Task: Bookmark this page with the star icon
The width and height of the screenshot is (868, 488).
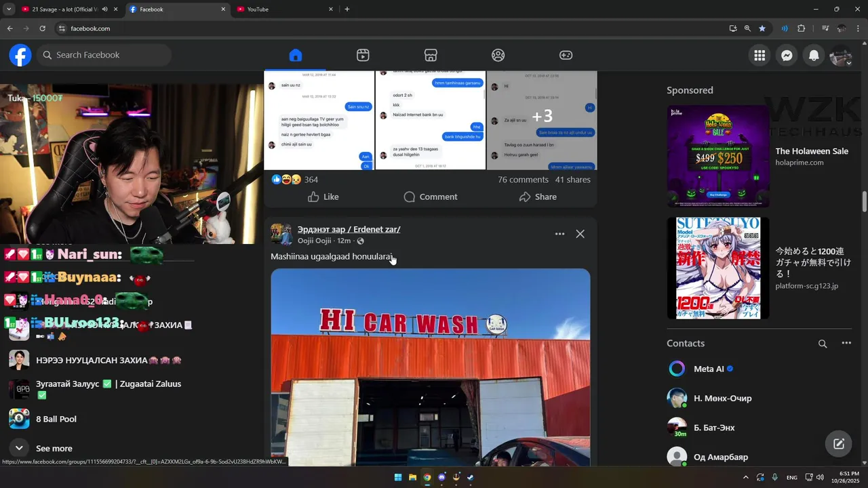Action: (762, 28)
